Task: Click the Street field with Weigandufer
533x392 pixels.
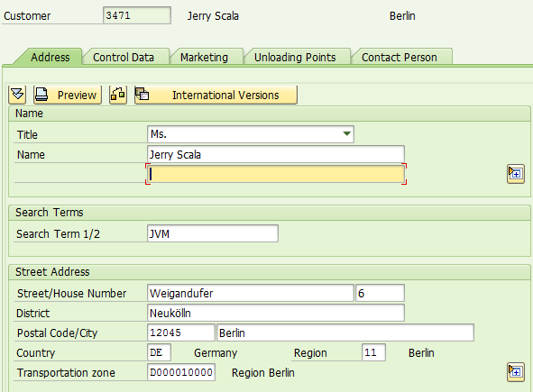Action: click(251, 293)
